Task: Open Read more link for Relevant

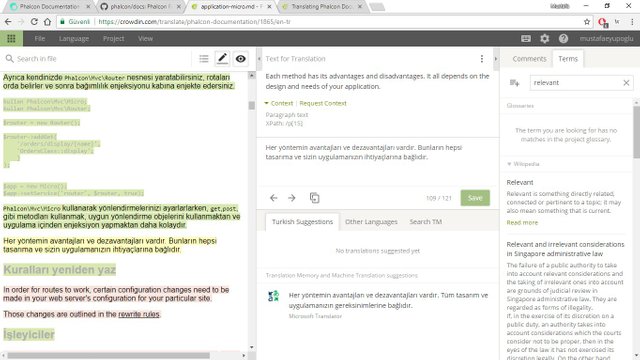Action: coord(522,222)
